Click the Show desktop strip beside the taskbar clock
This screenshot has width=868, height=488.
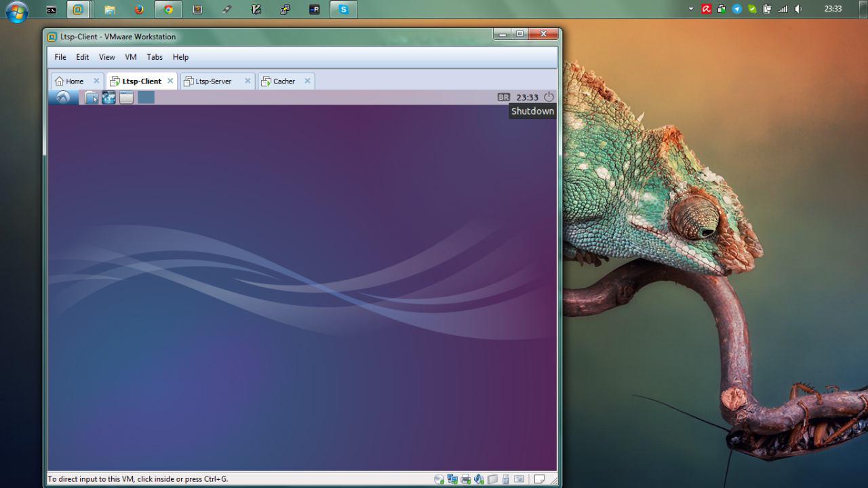pos(863,10)
